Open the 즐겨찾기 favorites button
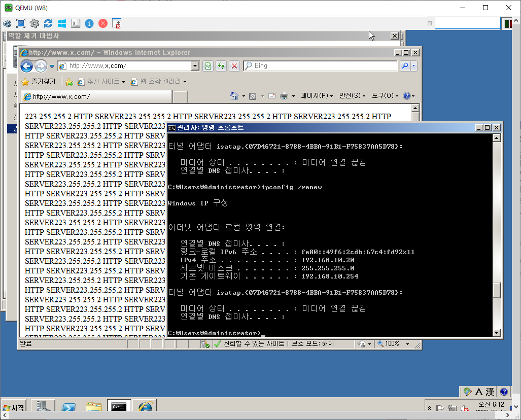The image size is (521, 420). pos(39,81)
